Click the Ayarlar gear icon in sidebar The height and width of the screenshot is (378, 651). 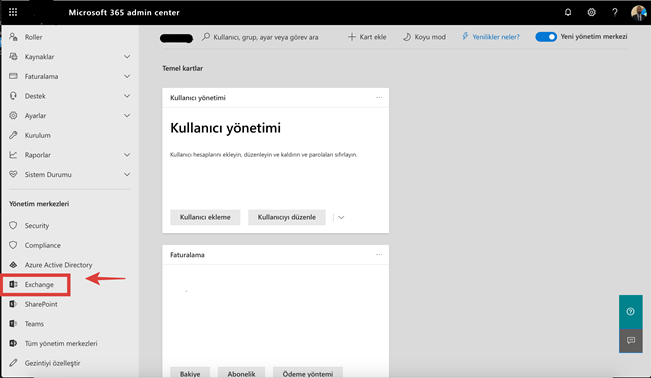point(13,115)
